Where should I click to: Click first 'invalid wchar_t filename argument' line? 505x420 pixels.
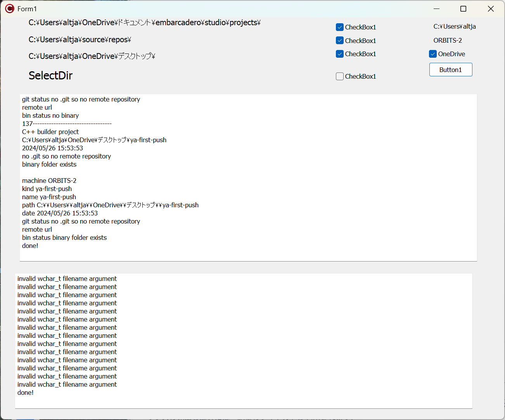67,279
